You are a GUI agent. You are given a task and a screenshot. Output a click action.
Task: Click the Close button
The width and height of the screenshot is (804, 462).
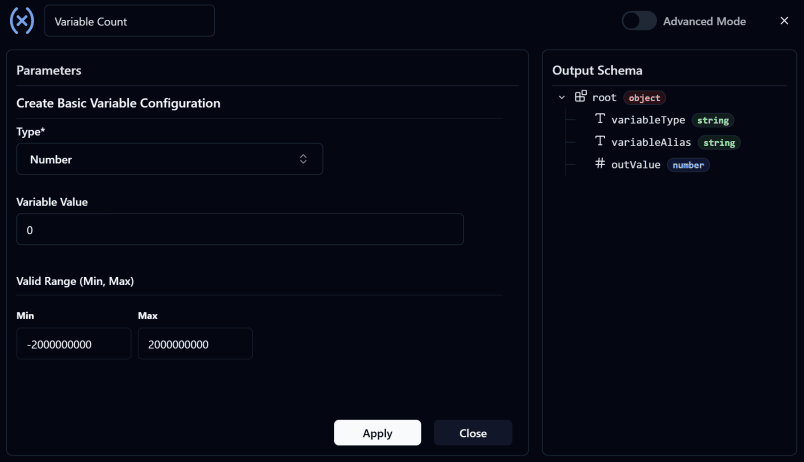473,433
